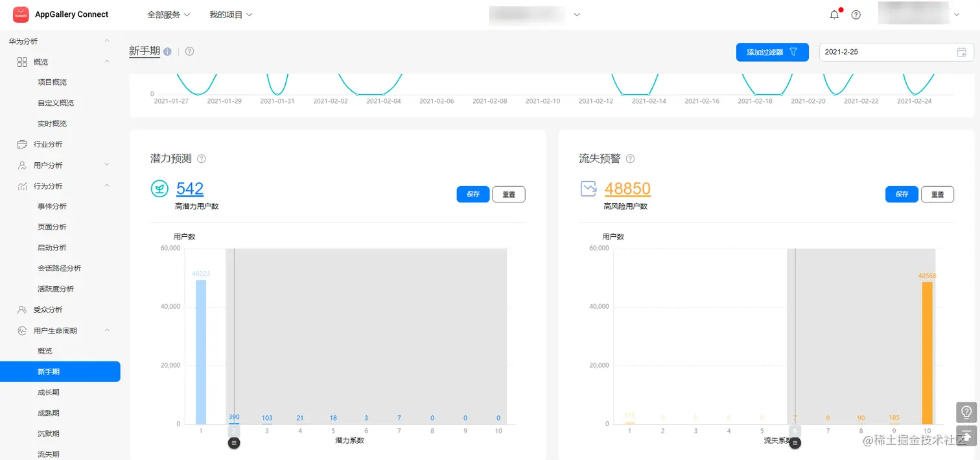
Task: Open 成熟期 in the sidebar
Action: 49,413
